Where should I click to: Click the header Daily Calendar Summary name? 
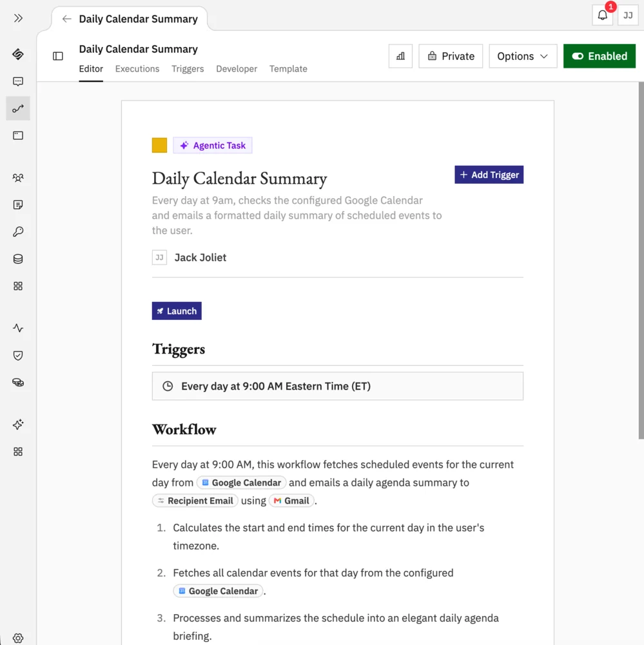[x=138, y=49]
